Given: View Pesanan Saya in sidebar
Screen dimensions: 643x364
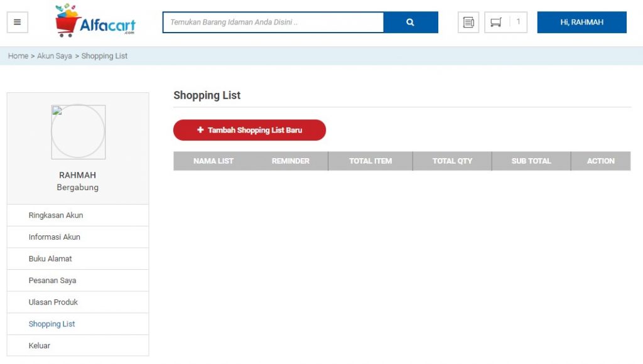Looking at the screenshot, I should (x=52, y=281).
